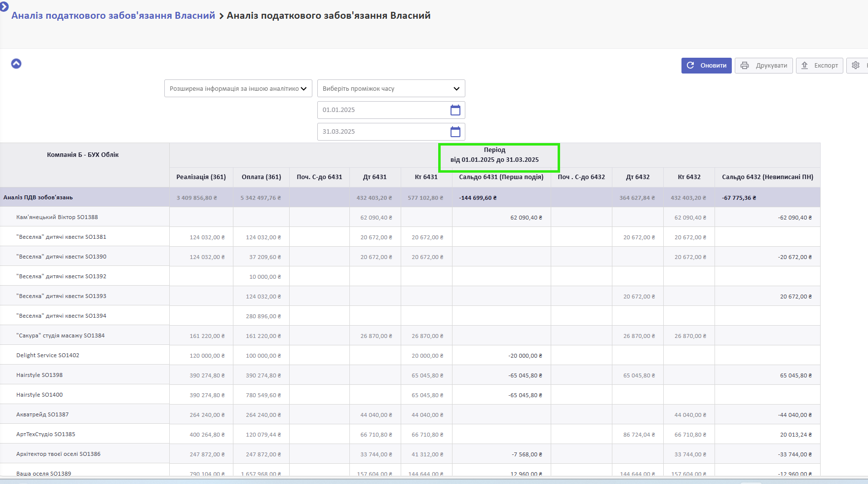Click the Експорт button

click(819, 66)
